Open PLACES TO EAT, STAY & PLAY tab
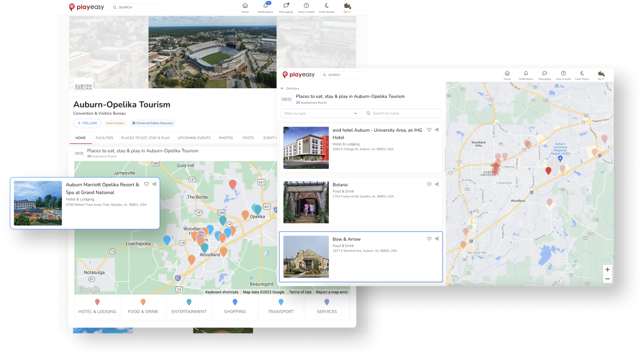The height and width of the screenshot is (358, 644). [146, 138]
